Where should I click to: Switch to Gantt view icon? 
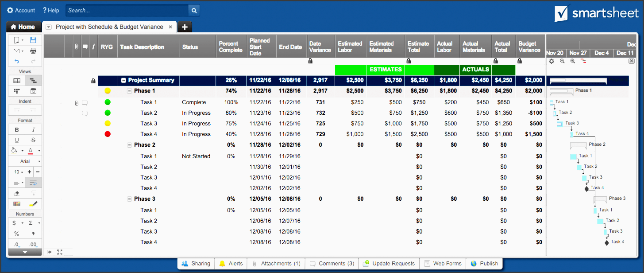pyautogui.click(x=33, y=81)
